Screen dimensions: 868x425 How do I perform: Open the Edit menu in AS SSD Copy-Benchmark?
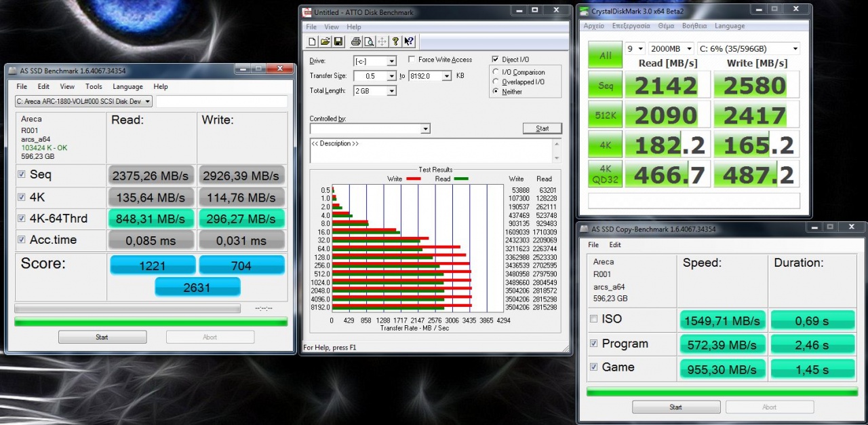[615, 244]
